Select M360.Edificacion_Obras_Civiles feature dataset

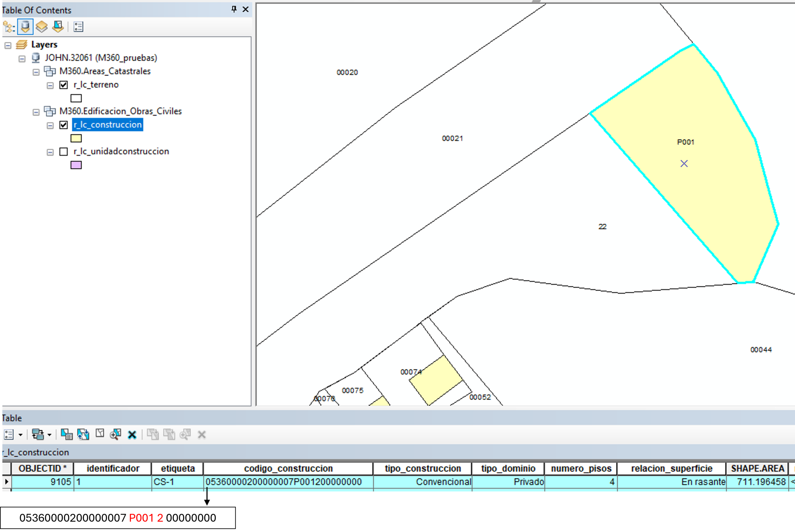point(120,111)
